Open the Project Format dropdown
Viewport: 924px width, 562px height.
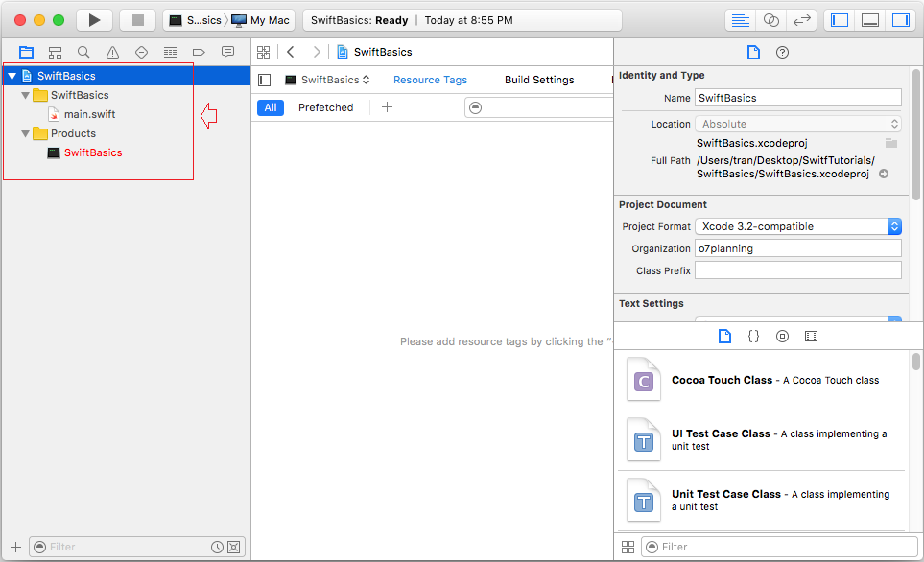(x=798, y=226)
